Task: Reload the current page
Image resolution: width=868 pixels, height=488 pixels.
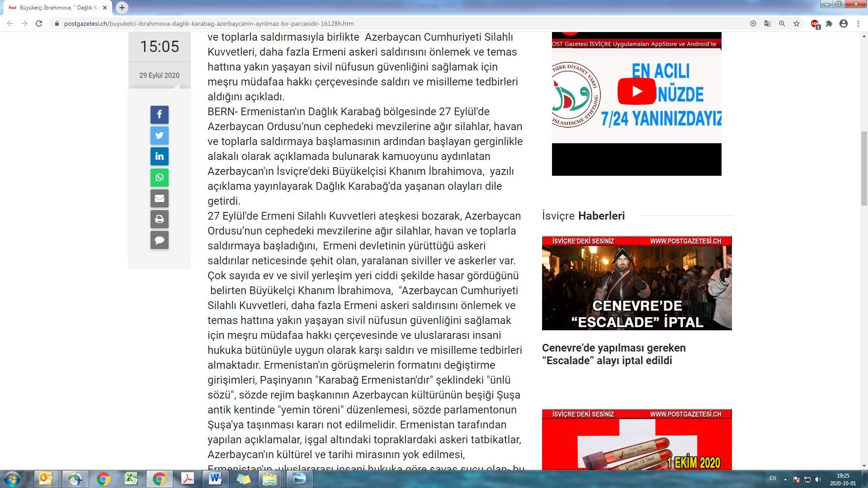Action: 39,23
